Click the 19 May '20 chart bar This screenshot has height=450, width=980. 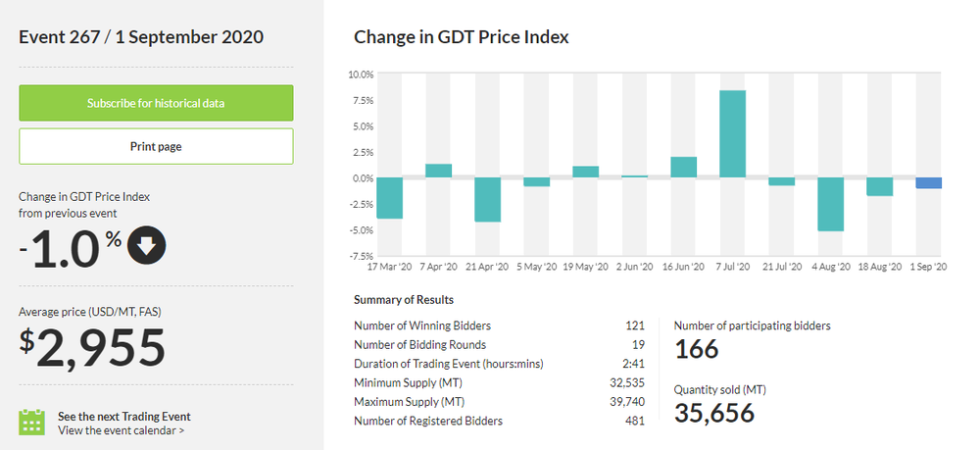point(585,173)
